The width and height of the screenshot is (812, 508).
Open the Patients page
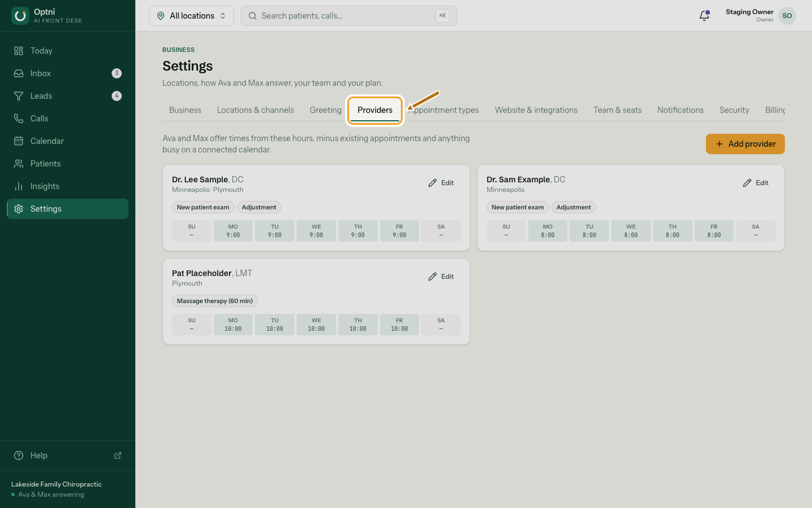[x=68, y=164]
